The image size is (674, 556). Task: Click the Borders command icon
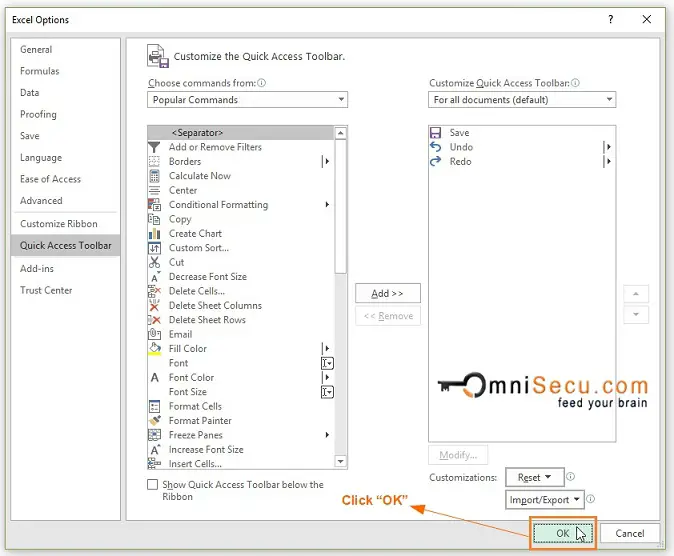pos(154,162)
